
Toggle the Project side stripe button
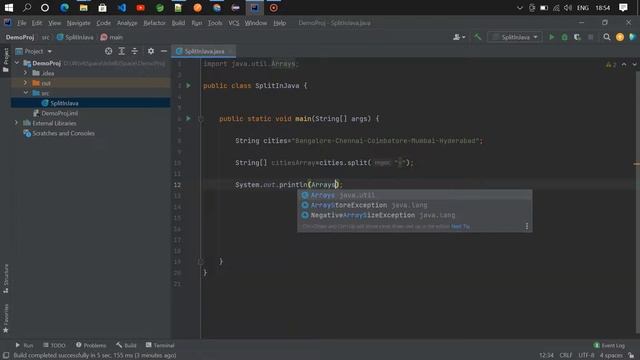(6, 60)
